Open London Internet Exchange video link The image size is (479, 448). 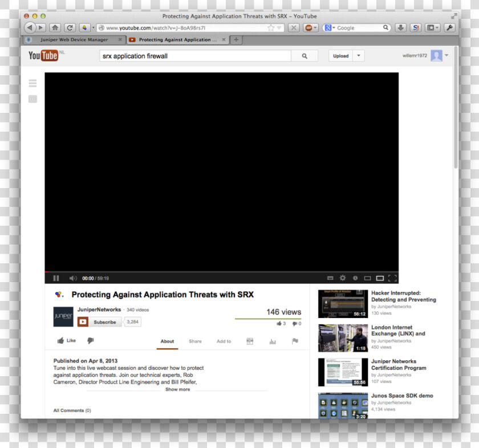point(398,331)
